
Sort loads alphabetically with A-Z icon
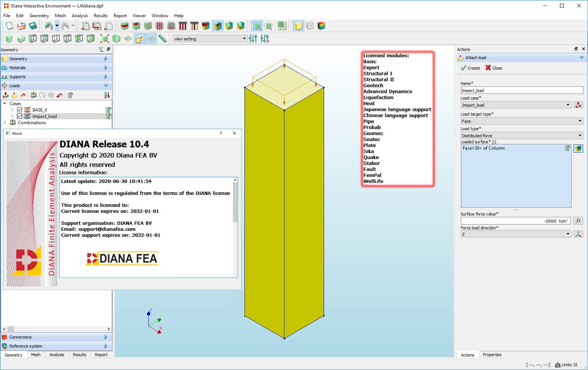(x=107, y=95)
